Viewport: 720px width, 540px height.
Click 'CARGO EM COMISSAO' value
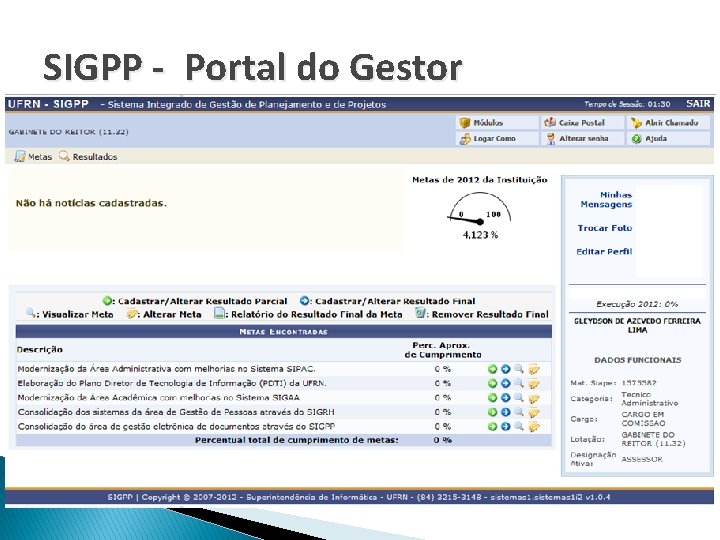[643, 419]
